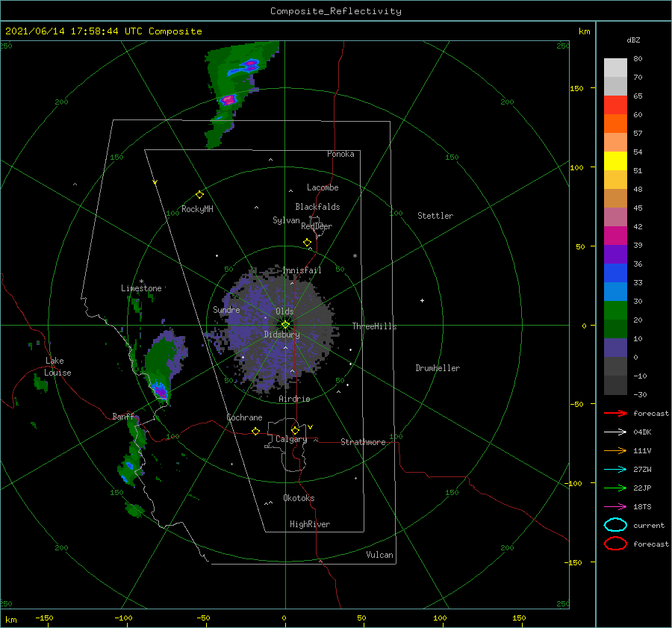
Task: Pick the magenta dBZ legend swatch
Action: click(615, 236)
